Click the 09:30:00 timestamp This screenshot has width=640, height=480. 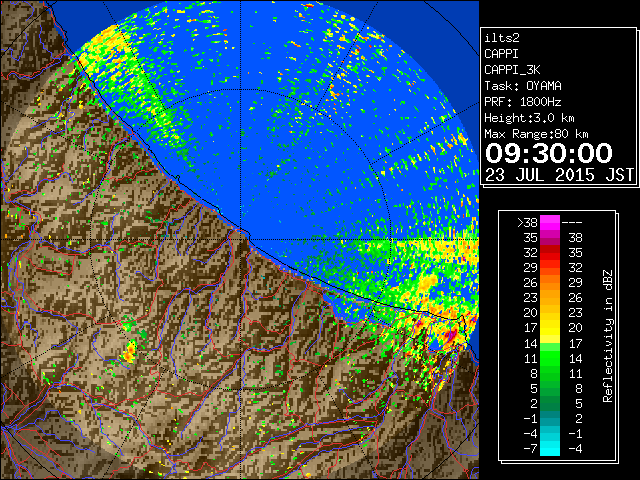[549, 153]
